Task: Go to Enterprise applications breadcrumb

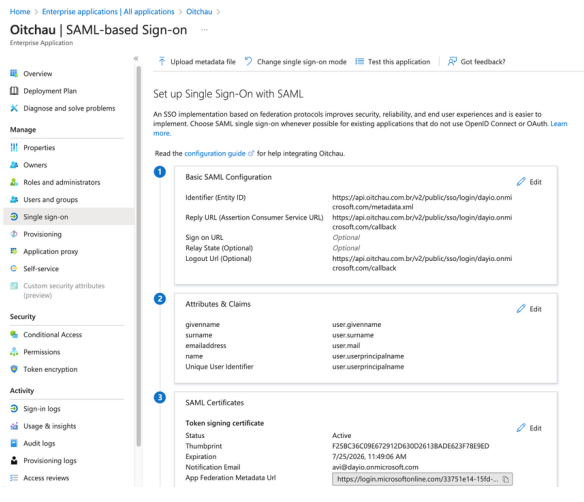Action: coord(108,12)
